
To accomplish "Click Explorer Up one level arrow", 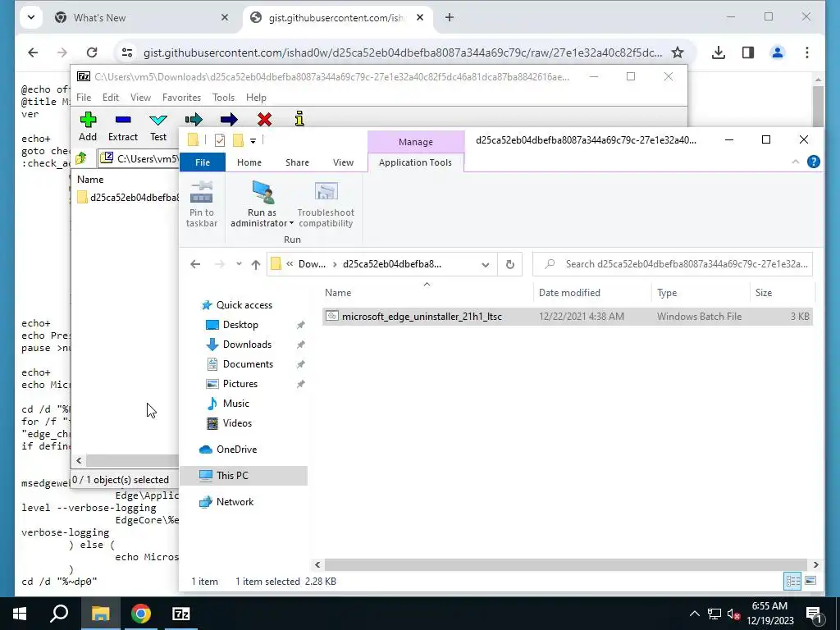I will (256, 264).
